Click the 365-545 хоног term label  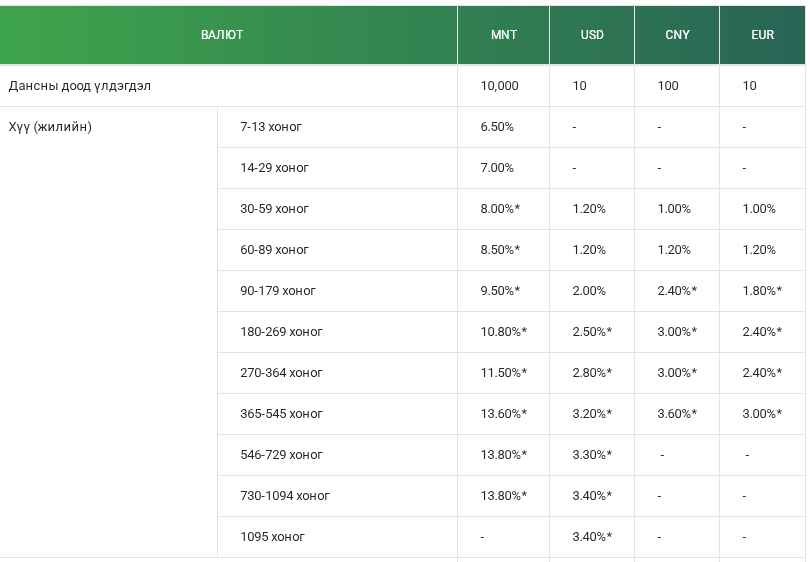281,414
